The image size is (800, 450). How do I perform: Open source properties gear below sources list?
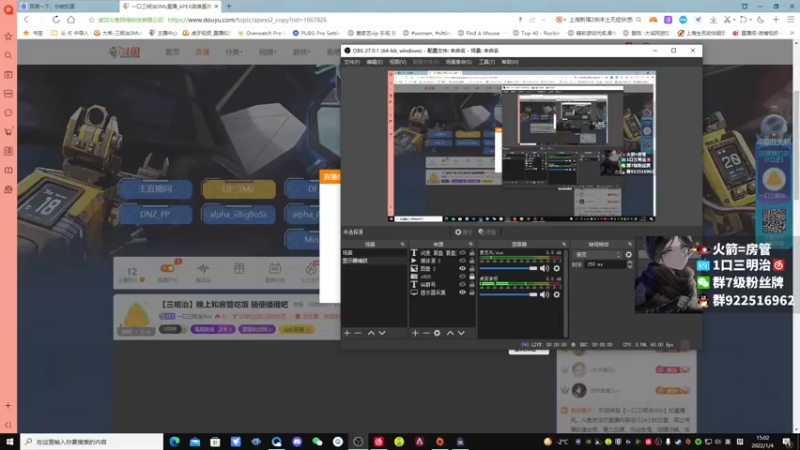tap(437, 333)
